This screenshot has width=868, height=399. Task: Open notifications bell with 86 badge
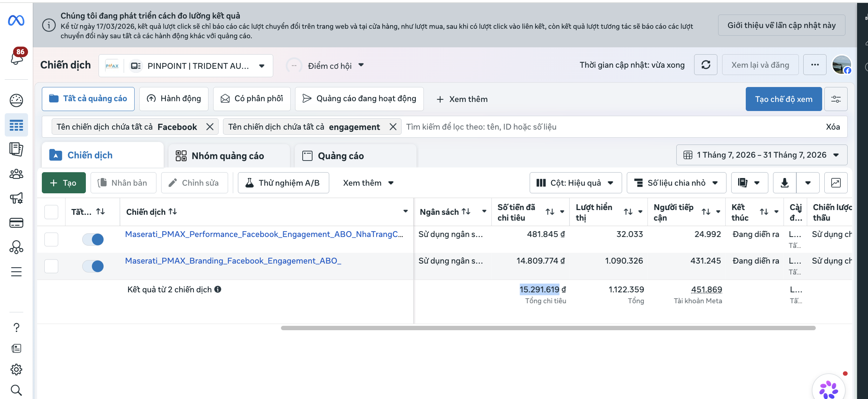tap(17, 57)
